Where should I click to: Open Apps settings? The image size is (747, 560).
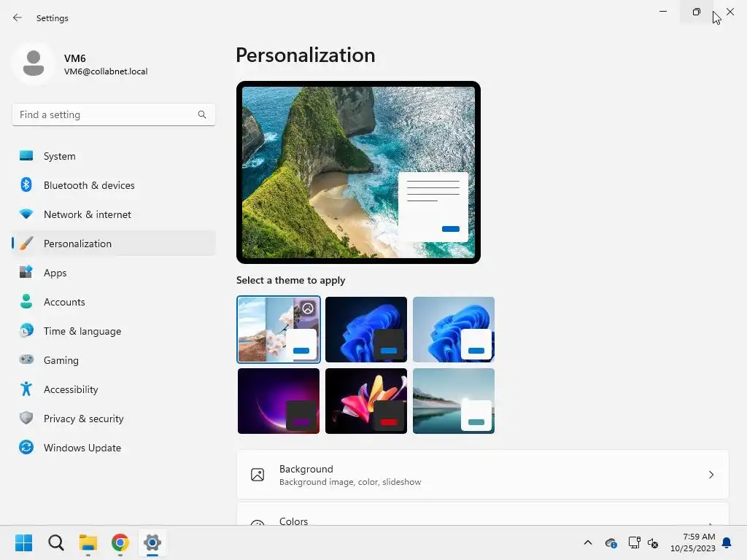114,273
